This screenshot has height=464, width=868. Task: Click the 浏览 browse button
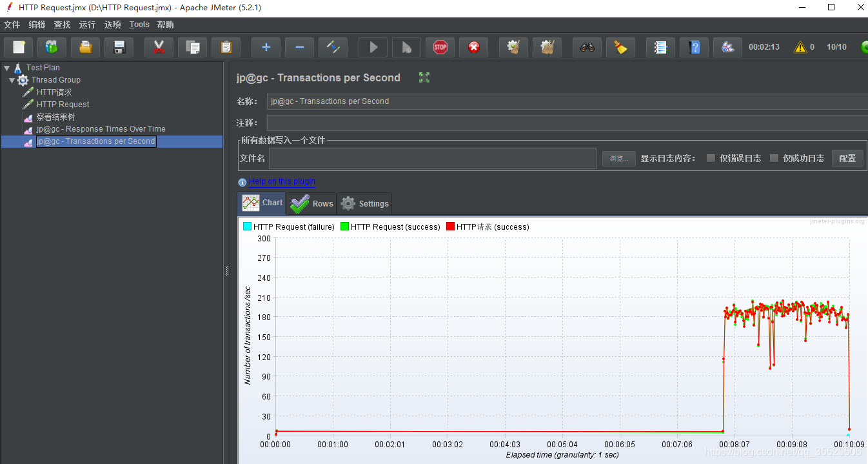click(619, 159)
